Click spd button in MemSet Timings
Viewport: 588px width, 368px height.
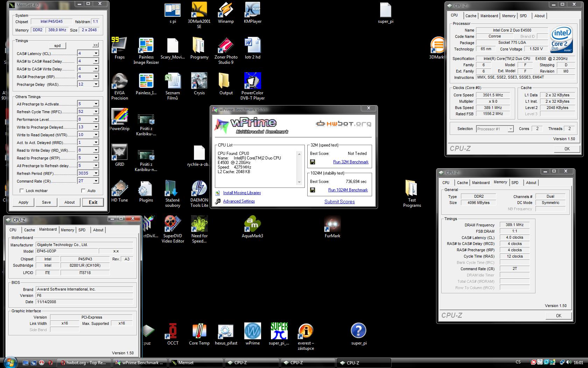click(x=57, y=46)
